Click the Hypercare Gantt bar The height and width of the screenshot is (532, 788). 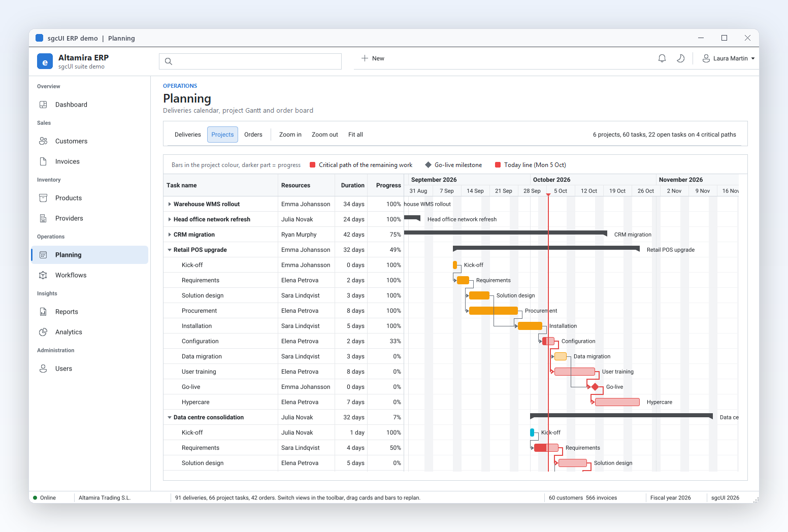617,402
